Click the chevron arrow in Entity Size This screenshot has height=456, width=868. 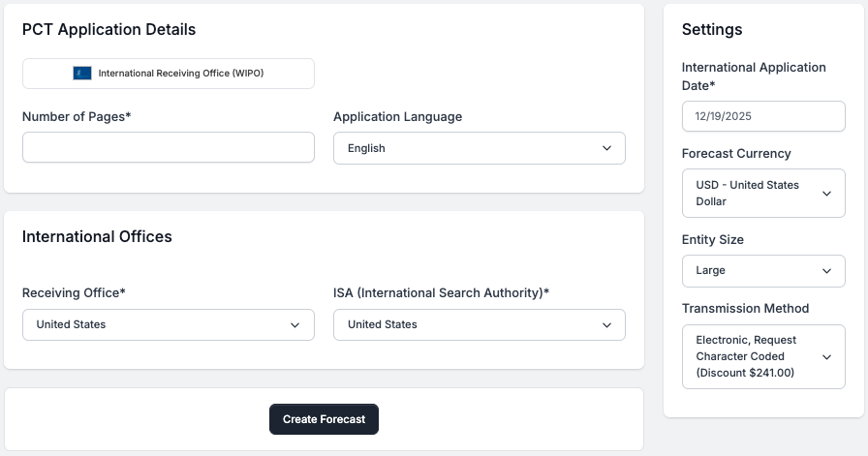[x=826, y=271]
